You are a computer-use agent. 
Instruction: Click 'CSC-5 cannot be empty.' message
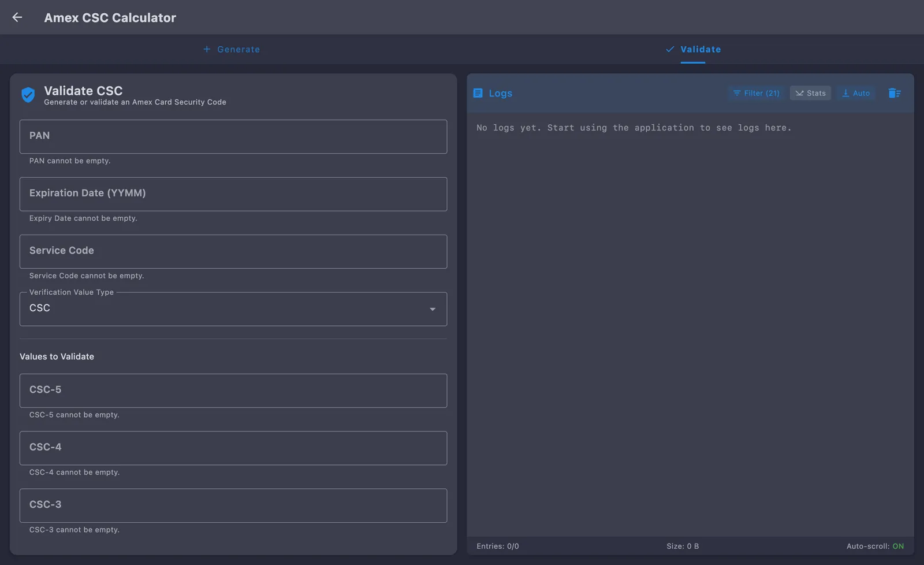tap(74, 415)
